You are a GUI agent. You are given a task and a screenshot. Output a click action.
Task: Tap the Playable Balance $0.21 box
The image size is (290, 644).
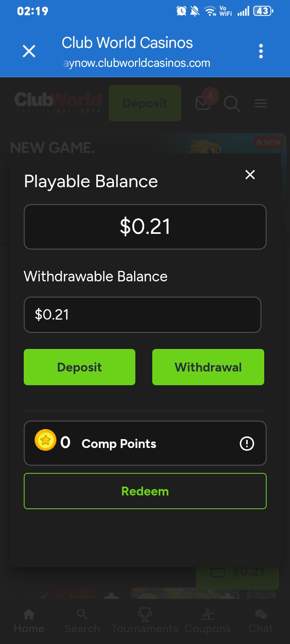tap(145, 227)
